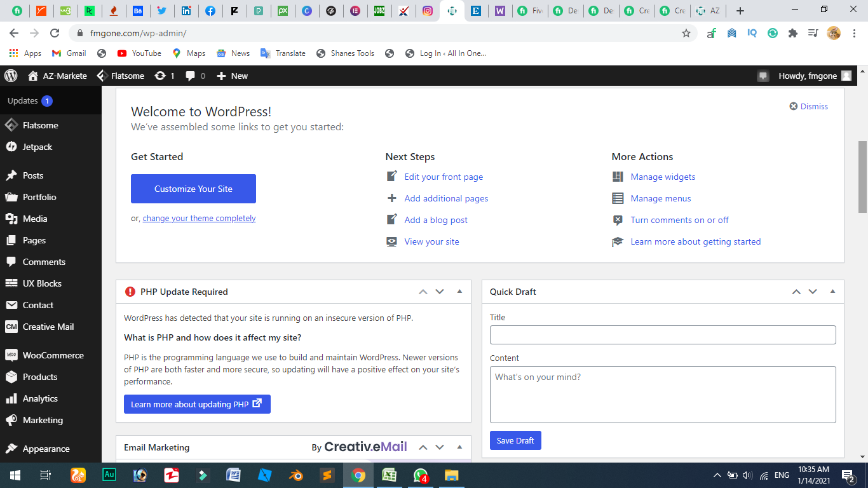Open the Manage widgets link
The image size is (868, 488).
[x=663, y=177]
